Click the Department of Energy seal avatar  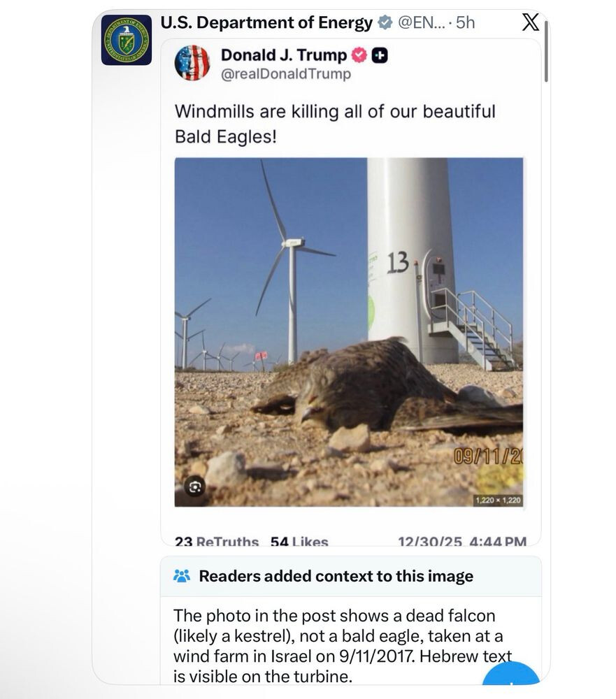click(x=126, y=40)
